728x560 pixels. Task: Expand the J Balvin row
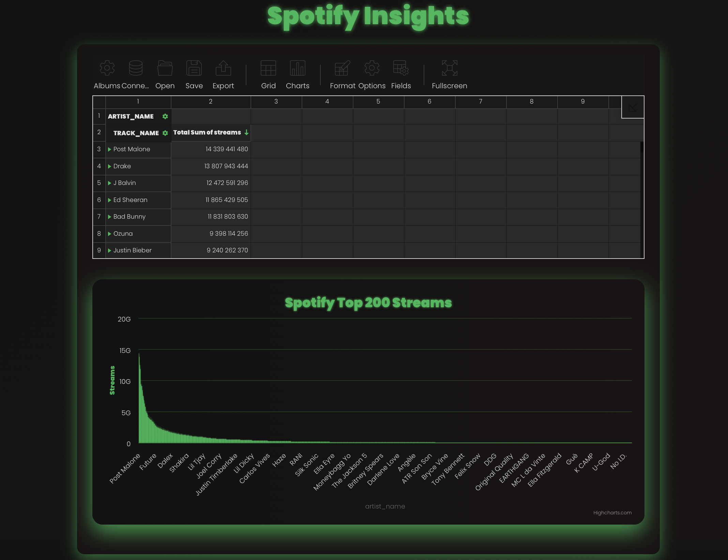tap(110, 183)
